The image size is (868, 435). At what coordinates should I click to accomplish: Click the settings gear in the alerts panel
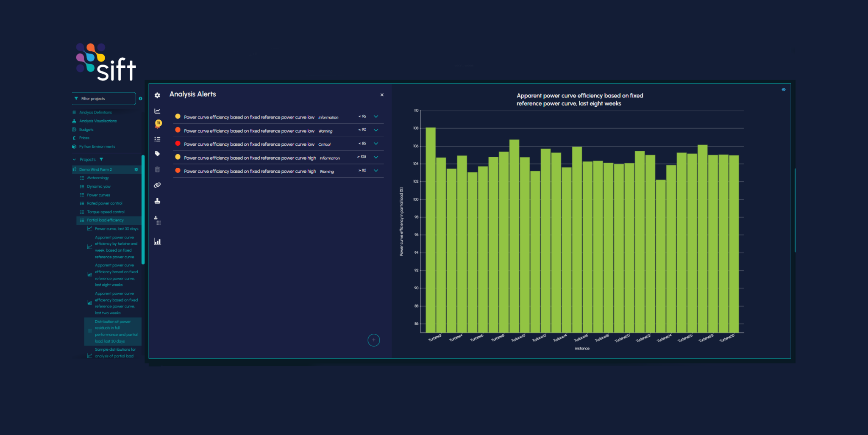point(157,95)
